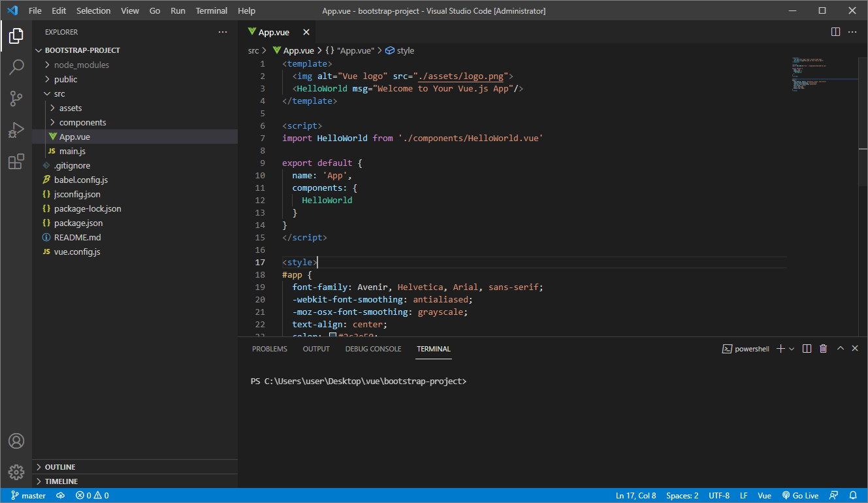This screenshot has height=503, width=868.
Task: Switch to the OUTPUT panel tab
Action: click(316, 349)
